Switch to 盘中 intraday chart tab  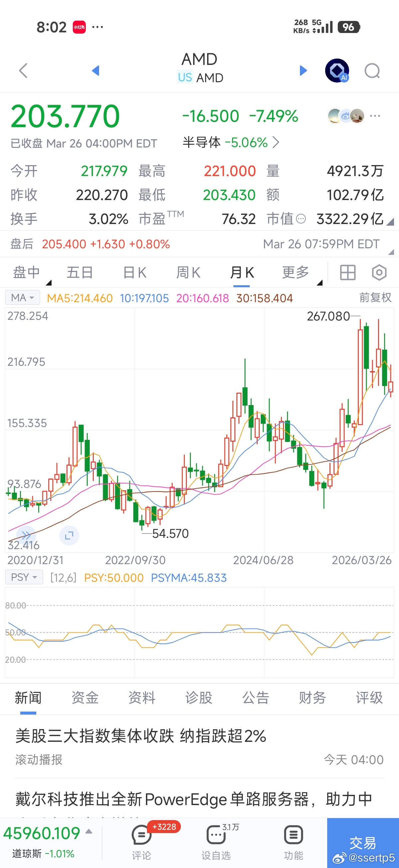27,272
